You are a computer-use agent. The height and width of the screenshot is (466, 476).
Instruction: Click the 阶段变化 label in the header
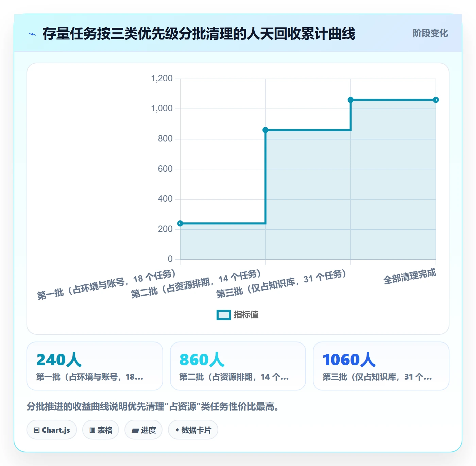pyautogui.click(x=430, y=33)
